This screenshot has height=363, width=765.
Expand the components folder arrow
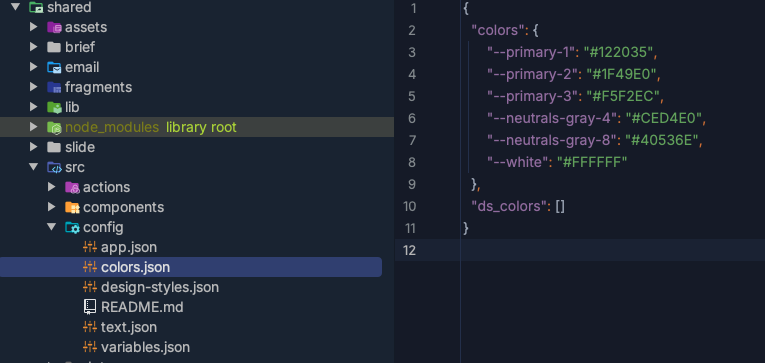[x=52, y=207]
